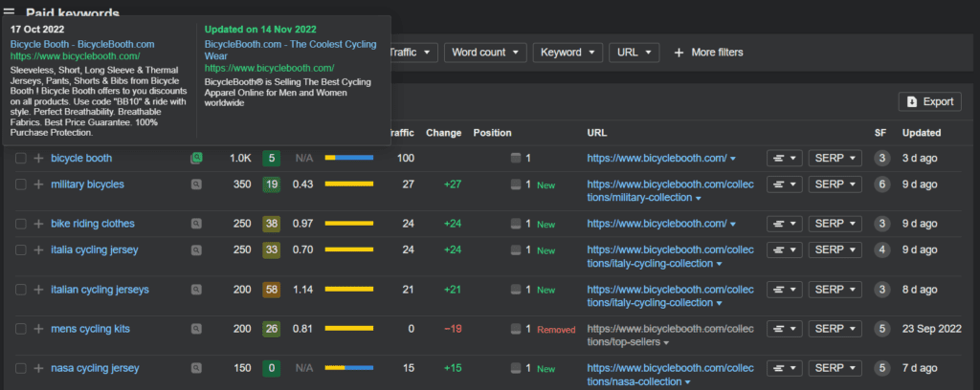
Task: Open chart dropdown for nasa cycling jersey
Action: pyautogui.click(x=785, y=368)
